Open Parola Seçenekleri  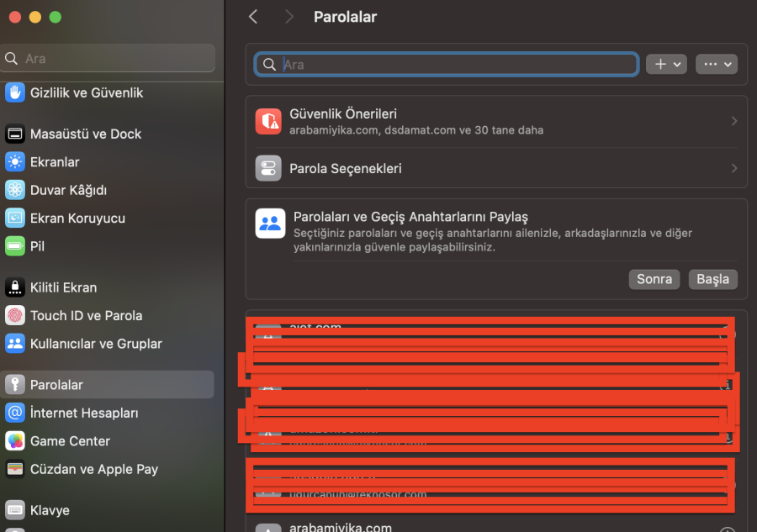click(495, 167)
